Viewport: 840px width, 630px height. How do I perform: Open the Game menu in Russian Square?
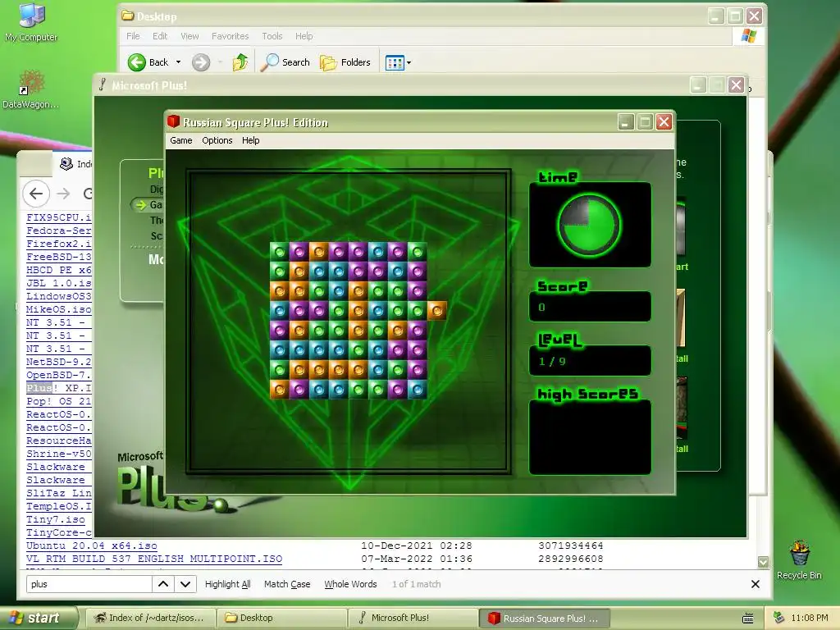click(181, 140)
